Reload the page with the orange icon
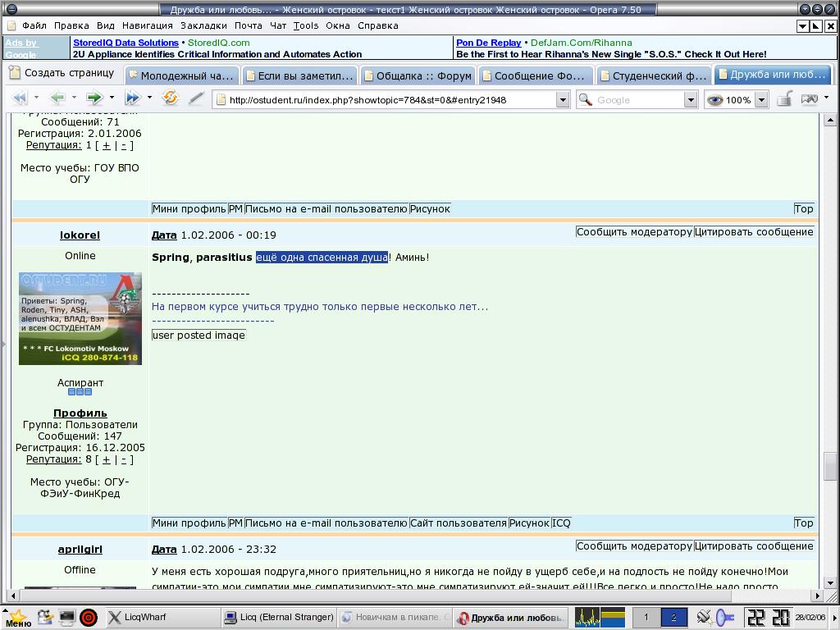This screenshot has height=630, width=840. pyautogui.click(x=171, y=98)
